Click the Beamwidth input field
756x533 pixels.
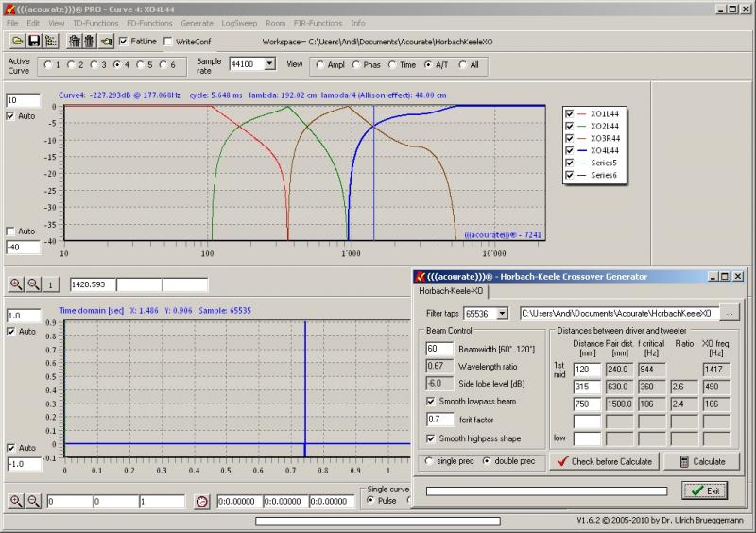[439, 350]
